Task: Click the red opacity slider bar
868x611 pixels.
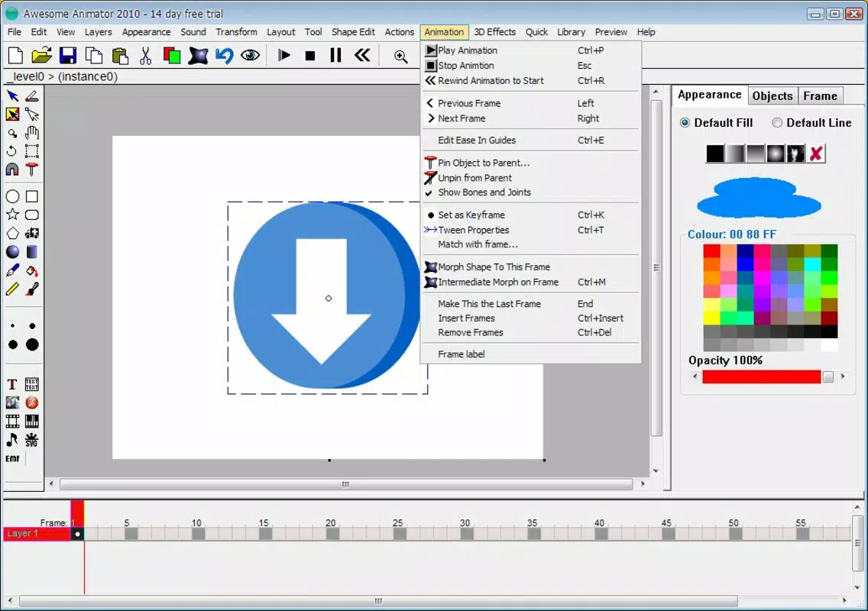Action: [761, 377]
